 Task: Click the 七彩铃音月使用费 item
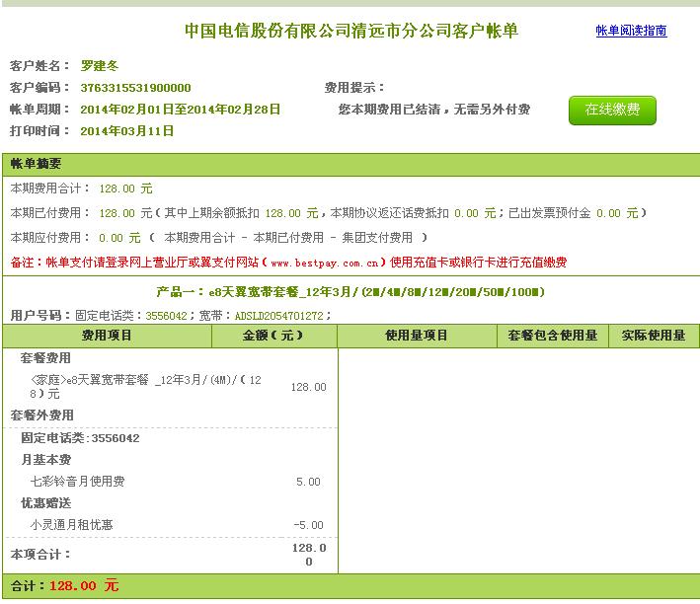click(77, 482)
